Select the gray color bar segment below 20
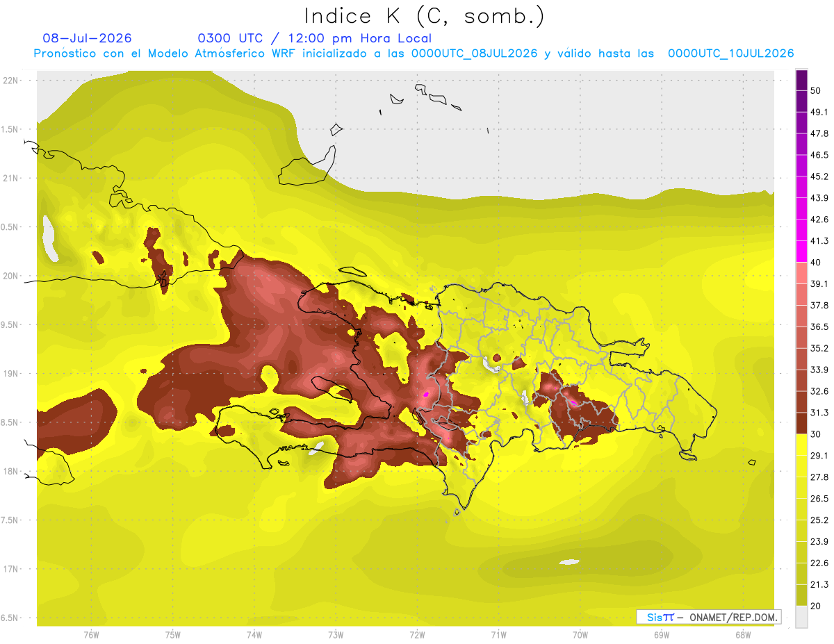The width and height of the screenshot is (834, 644). pos(802,616)
